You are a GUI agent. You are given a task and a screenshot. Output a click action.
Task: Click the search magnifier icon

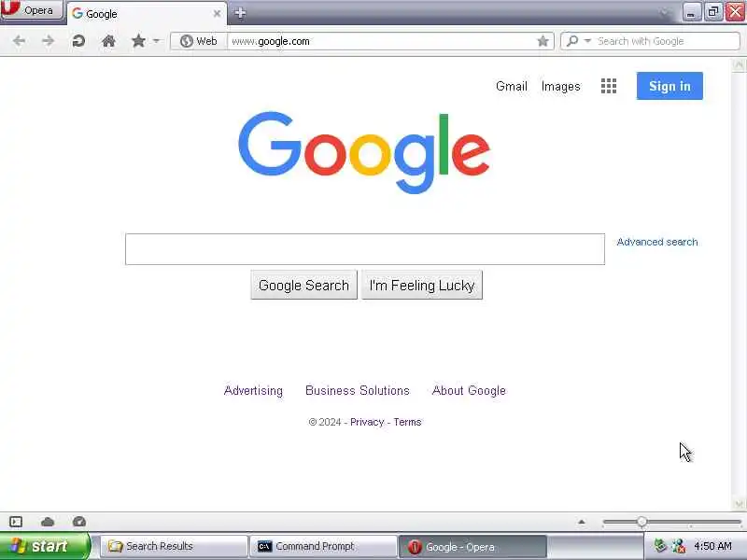(x=572, y=41)
